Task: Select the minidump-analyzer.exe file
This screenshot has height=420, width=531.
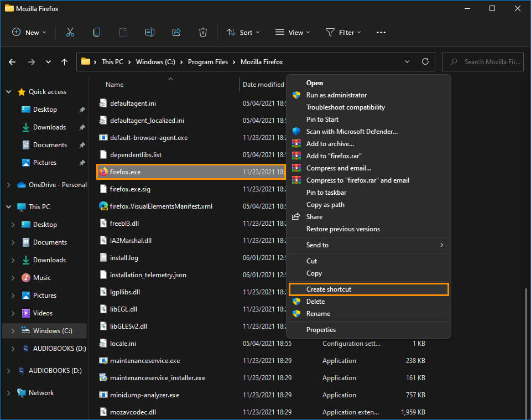Action: click(x=144, y=395)
